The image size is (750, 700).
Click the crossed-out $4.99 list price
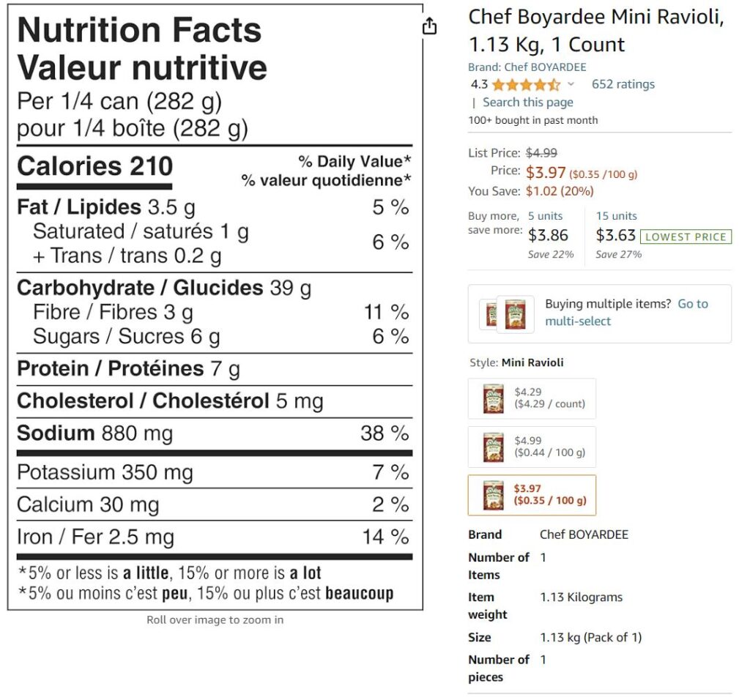pos(541,153)
